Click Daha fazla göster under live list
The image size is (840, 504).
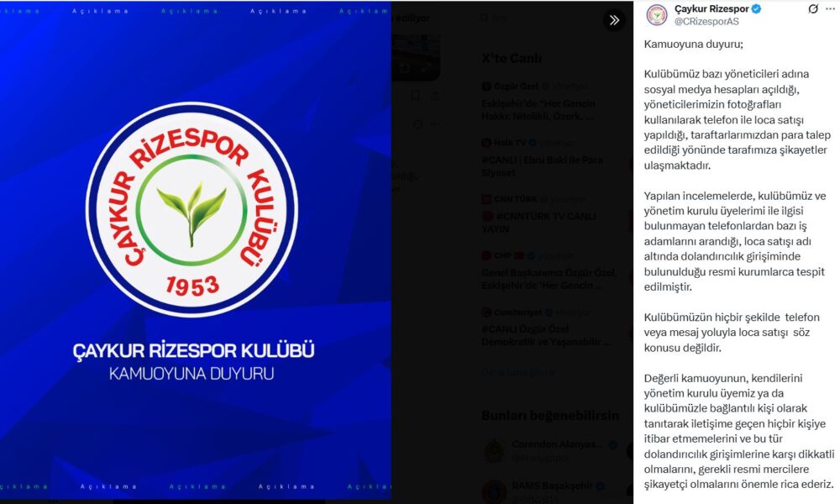tap(518, 372)
